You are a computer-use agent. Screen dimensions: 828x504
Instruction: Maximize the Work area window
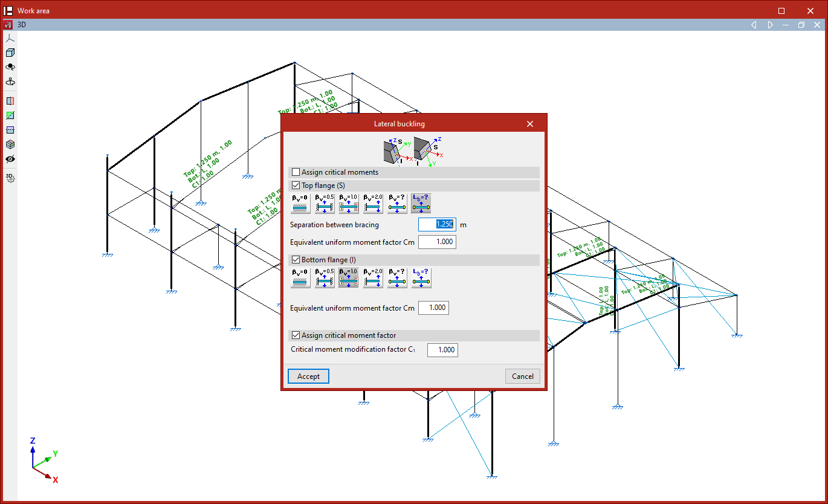point(781,11)
